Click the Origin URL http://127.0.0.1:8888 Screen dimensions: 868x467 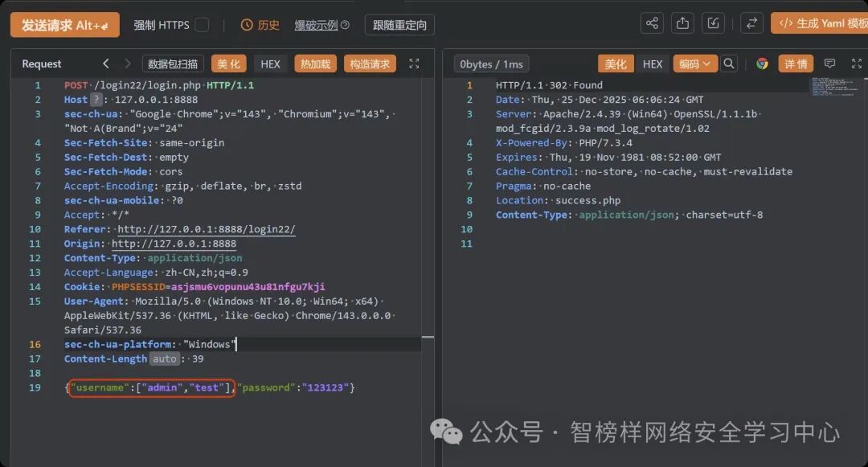click(x=174, y=244)
